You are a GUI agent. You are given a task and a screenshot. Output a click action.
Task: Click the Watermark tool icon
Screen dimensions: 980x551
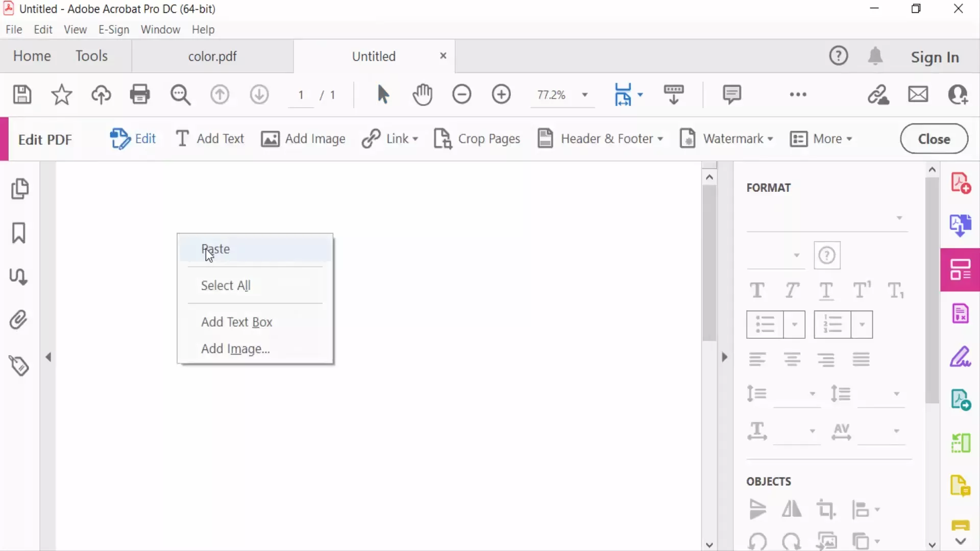[x=687, y=139]
